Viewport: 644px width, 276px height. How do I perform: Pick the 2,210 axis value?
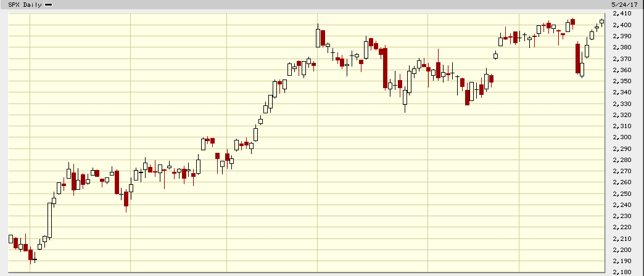point(622,238)
